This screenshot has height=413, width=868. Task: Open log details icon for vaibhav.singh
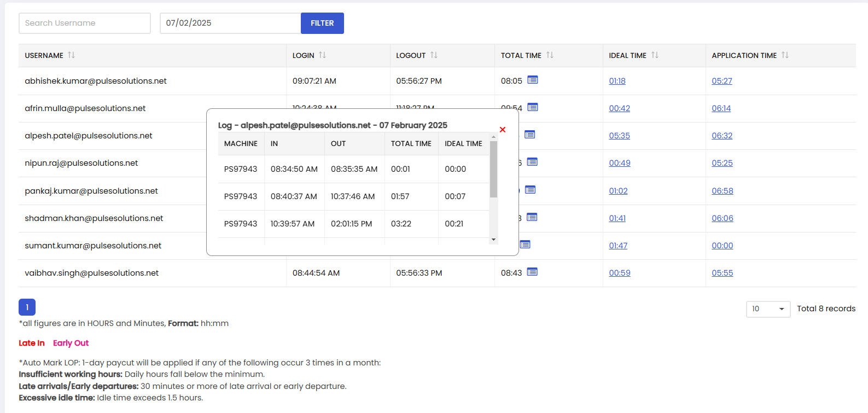point(532,272)
